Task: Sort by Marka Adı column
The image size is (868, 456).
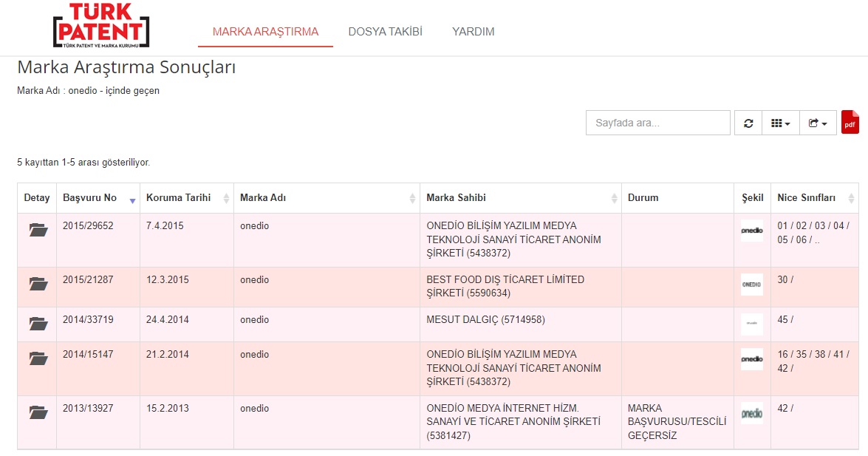Action: pos(327,198)
